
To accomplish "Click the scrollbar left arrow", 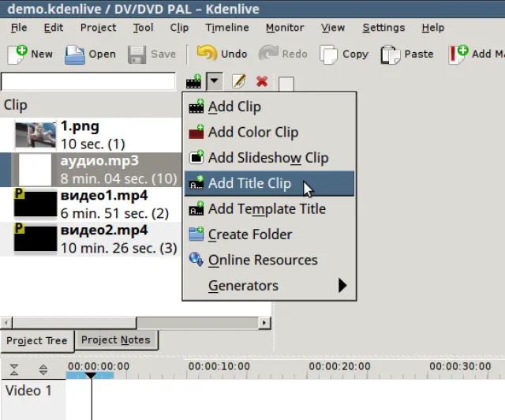I will point(6,323).
